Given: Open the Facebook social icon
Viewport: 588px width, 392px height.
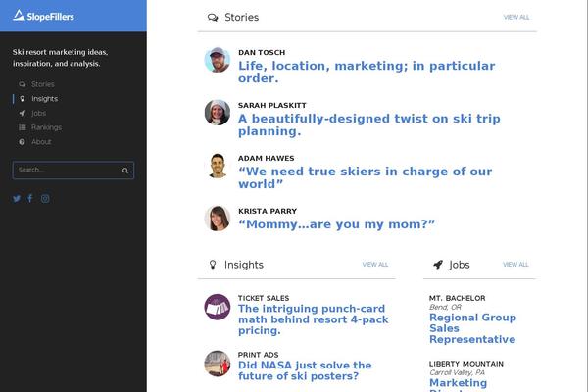Looking at the screenshot, I should (x=30, y=199).
